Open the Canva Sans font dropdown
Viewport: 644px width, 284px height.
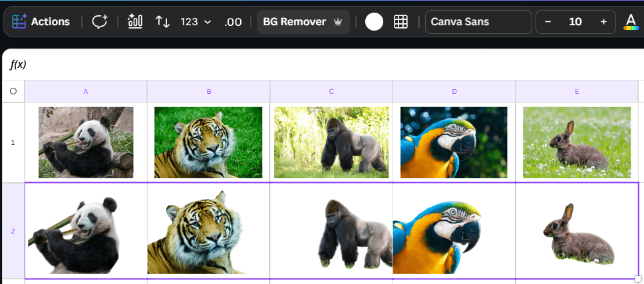478,22
